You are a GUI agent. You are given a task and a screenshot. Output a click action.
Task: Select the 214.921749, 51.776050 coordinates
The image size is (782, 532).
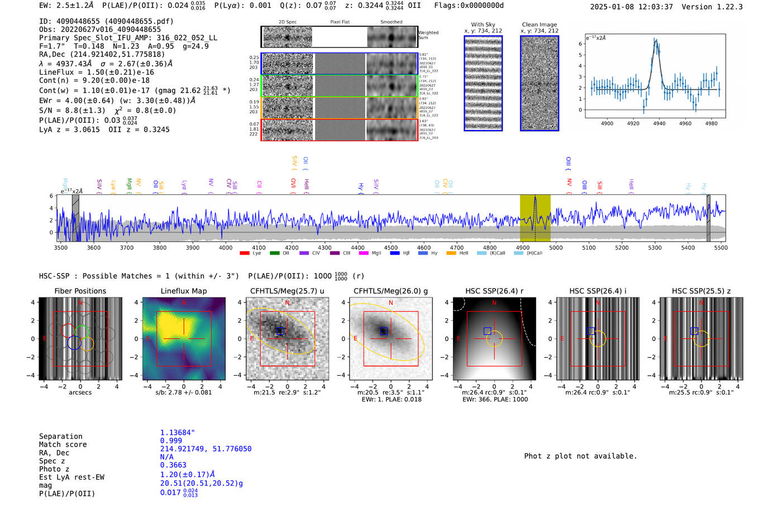pyautogui.click(x=206, y=449)
